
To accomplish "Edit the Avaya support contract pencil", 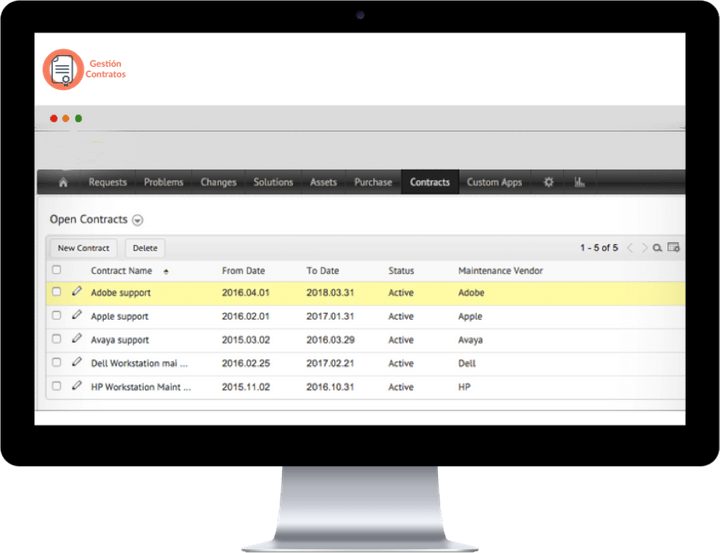I will [77, 338].
